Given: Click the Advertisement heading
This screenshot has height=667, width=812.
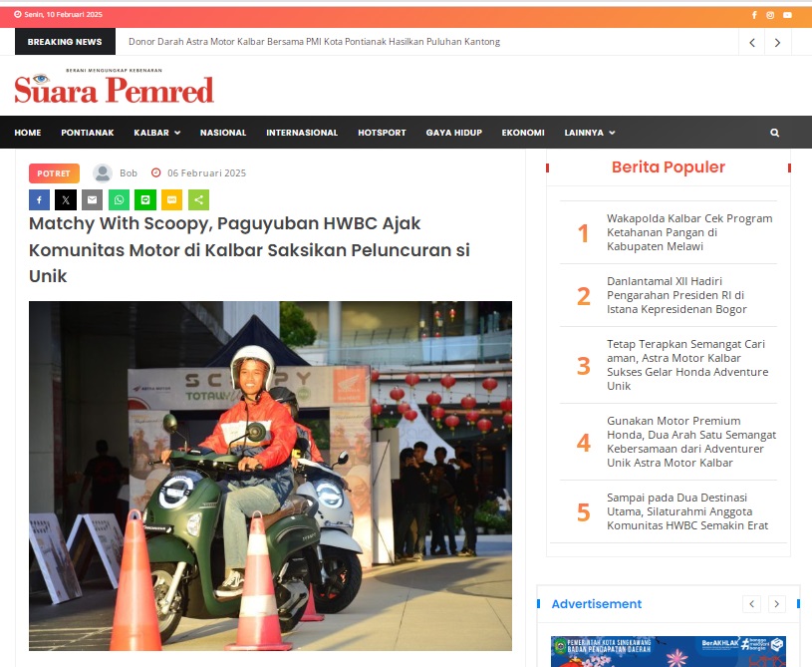Looking at the screenshot, I should point(596,604).
